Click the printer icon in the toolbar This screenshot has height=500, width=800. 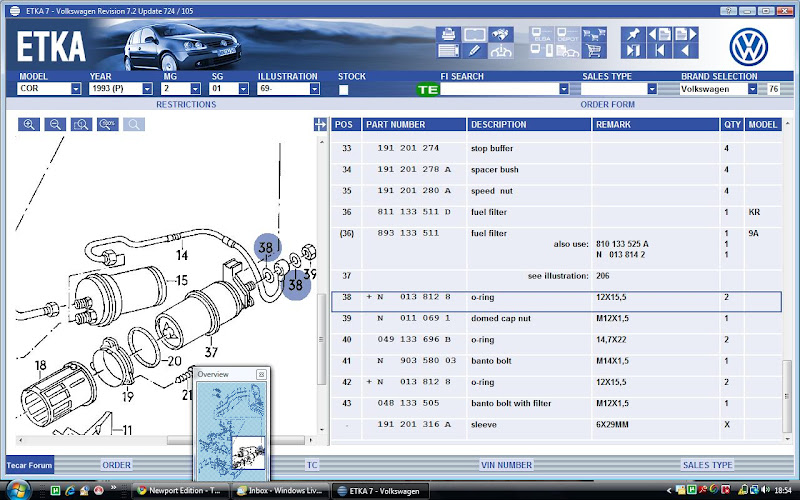click(447, 34)
